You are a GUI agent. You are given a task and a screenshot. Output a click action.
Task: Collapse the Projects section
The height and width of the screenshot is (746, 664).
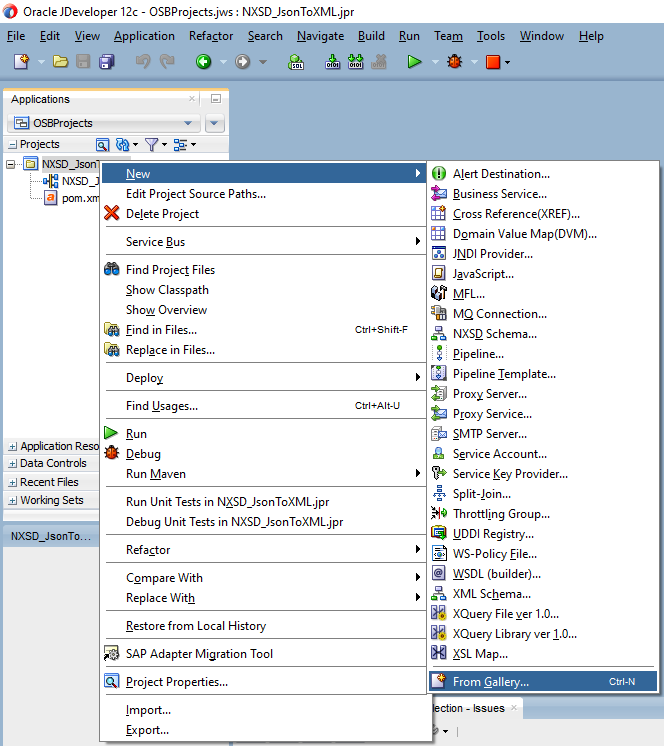[12, 145]
